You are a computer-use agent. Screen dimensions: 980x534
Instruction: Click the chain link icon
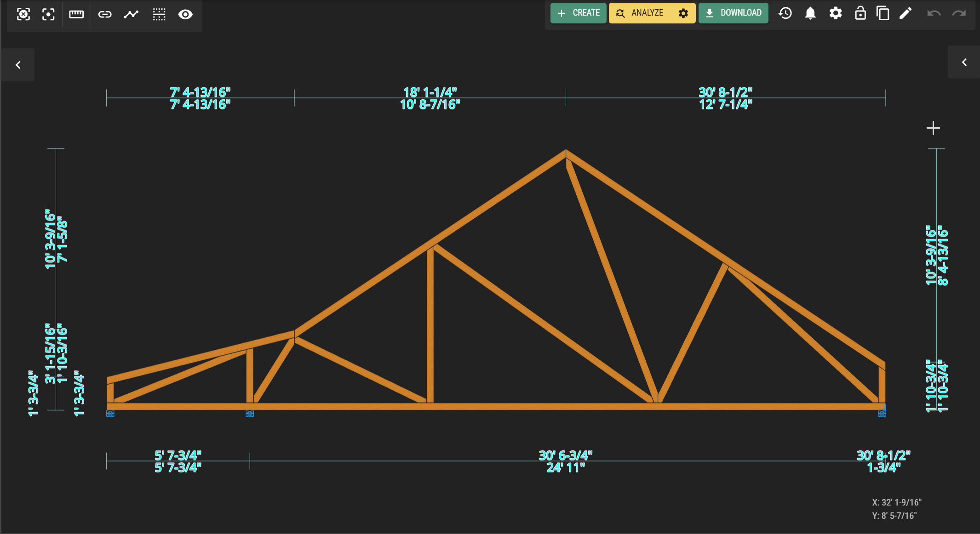pyautogui.click(x=105, y=14)
